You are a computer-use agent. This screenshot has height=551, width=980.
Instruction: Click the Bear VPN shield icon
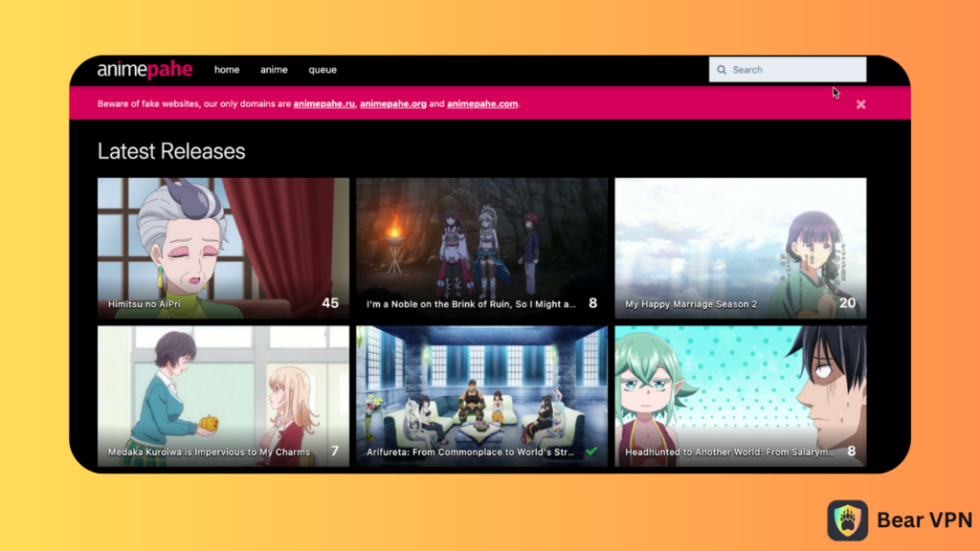pyautogui.click(x=848, y=519)
